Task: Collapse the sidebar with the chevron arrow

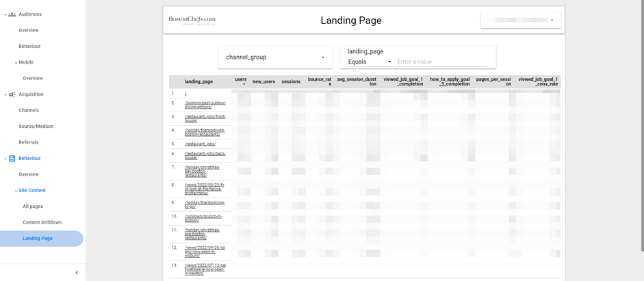Action: pyautogui.click(x=77, y=273)
